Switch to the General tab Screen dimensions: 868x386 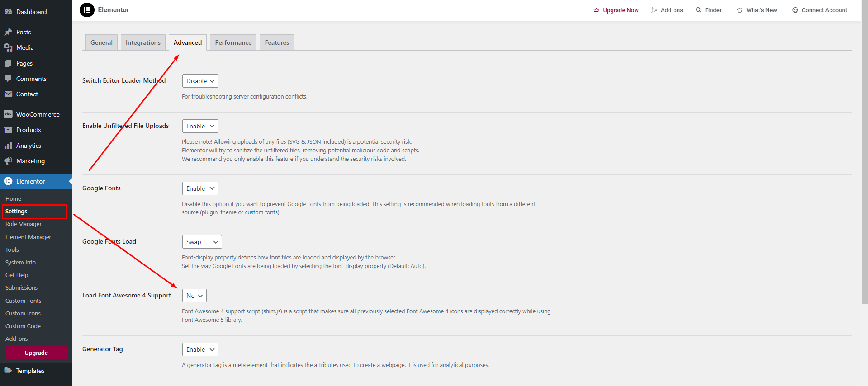click(x=101, y=42)
